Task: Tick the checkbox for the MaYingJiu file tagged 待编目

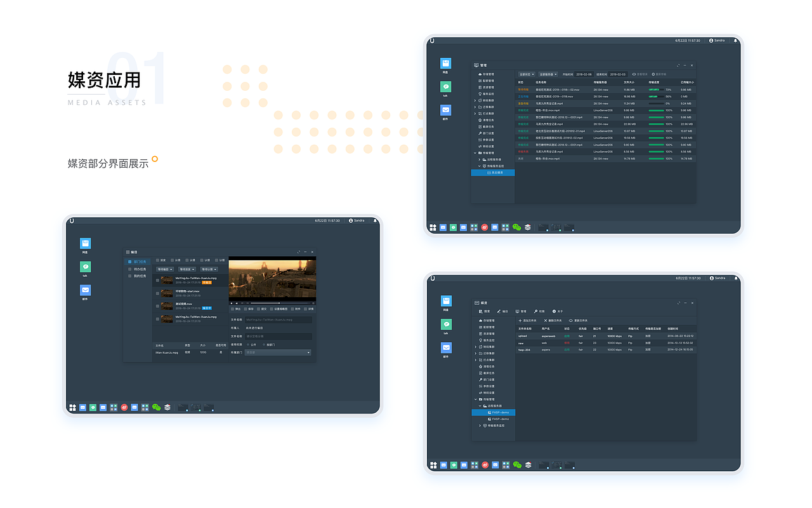Action: (157, 280)
